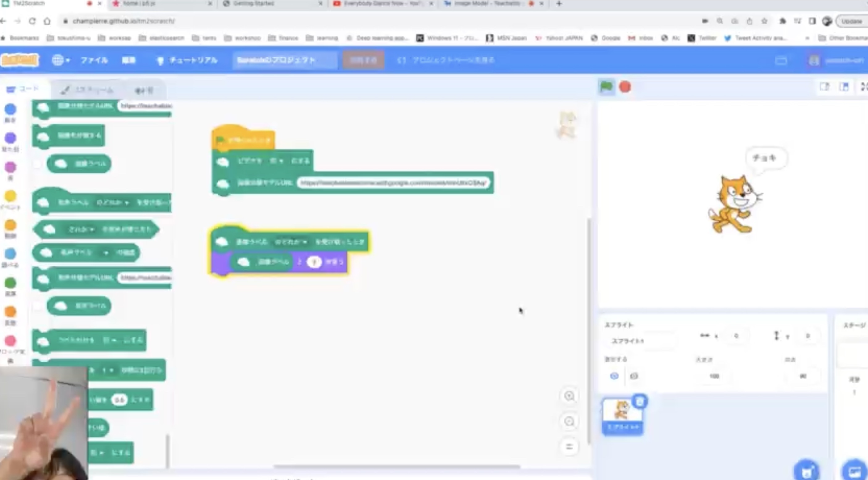The image size is (868, 480).
Task: Switch to the コスチューム tab
Action: (x=88, y=90)
